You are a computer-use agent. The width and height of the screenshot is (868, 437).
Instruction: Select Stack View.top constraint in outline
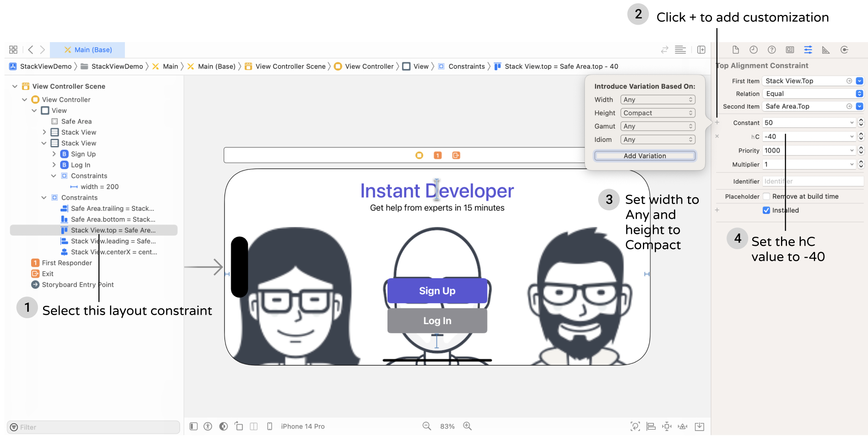113,230
